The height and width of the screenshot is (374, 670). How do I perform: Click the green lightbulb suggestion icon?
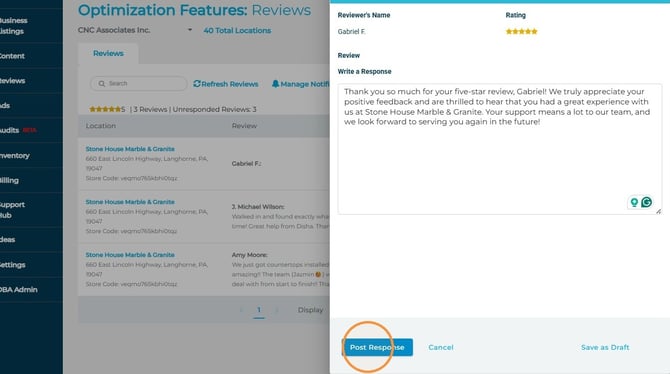(x=634, y=202)
